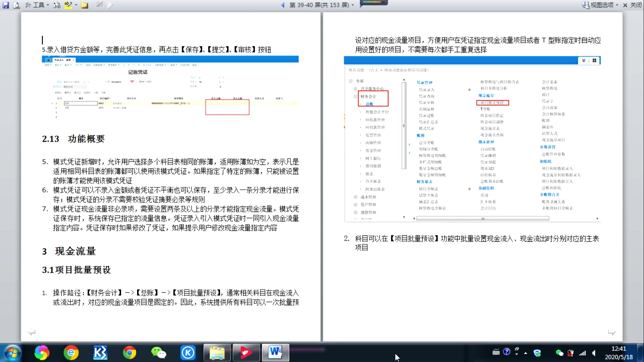The height and width of the screenshot is (362, 644).
Task: Click the heading 3 现金流量
Action: tap(69, 251)
